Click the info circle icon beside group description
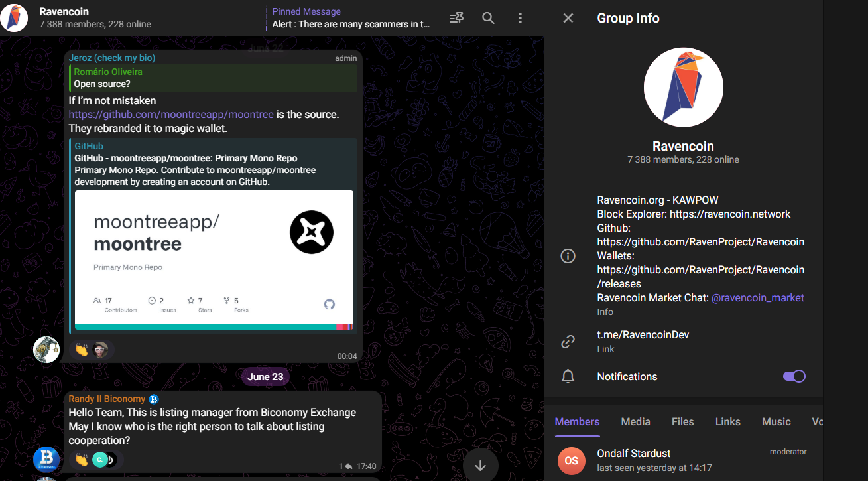The height and width of the screenshot is (481, 868). pos(568,256)
